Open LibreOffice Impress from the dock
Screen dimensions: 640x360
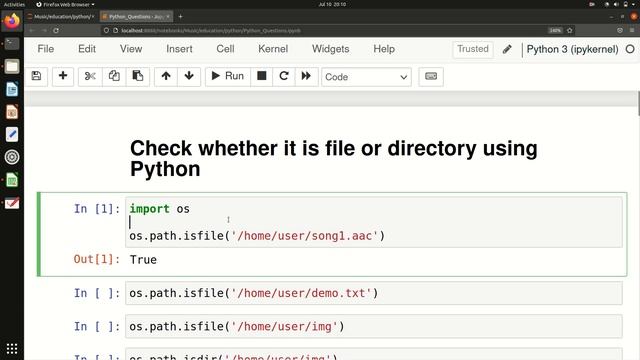(12, 111)
